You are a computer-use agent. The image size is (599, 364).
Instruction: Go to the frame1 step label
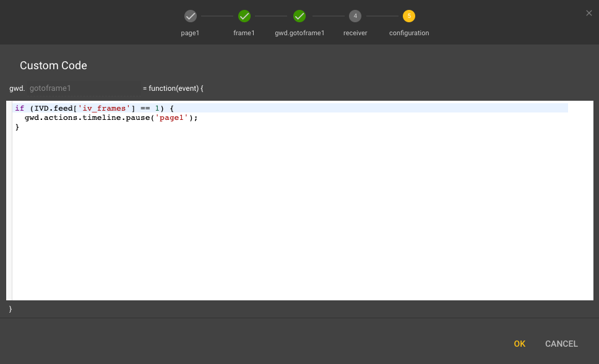point(244,33)
